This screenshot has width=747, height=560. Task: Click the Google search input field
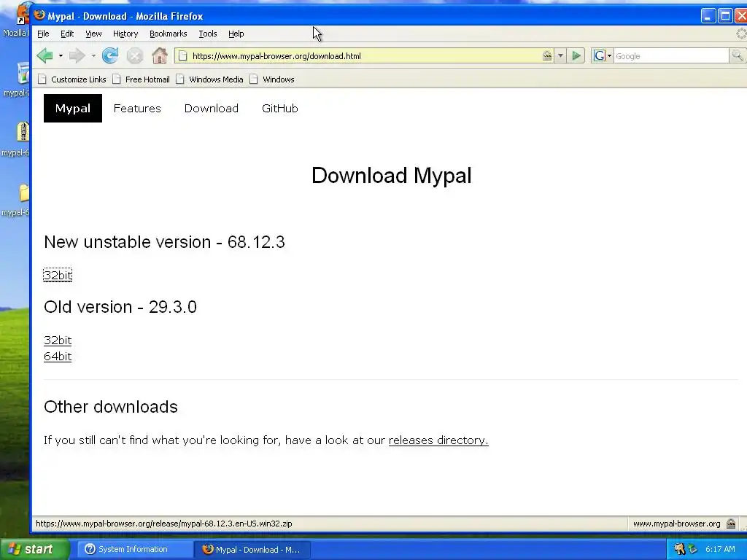click(671, 55)
